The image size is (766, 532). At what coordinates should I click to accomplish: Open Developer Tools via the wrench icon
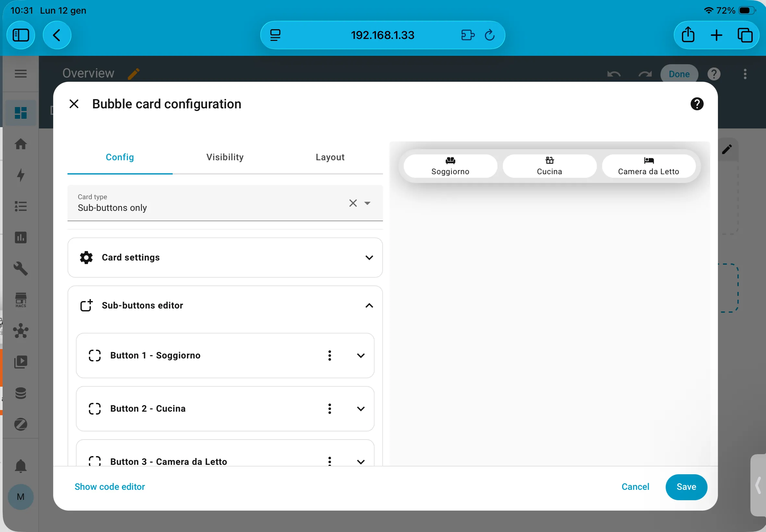(21, 269)
